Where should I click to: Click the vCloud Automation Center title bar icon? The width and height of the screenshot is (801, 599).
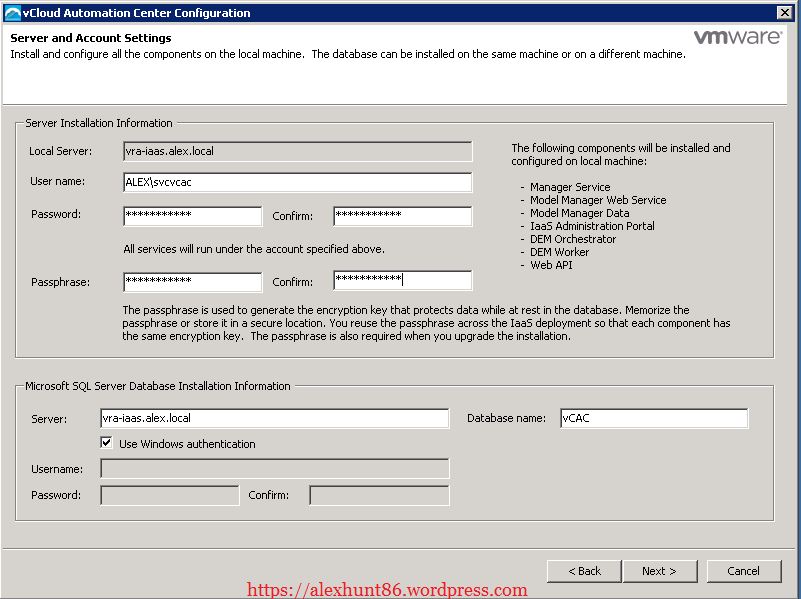tap(11, 13)
